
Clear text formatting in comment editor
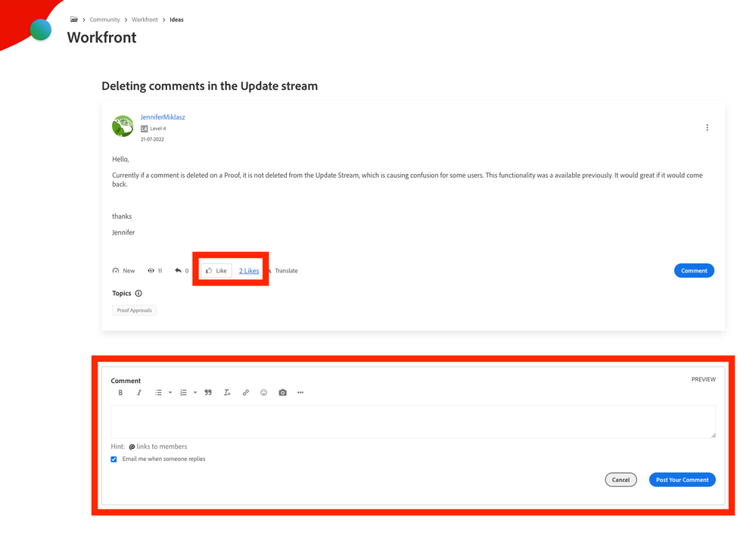tap(227, 393)
